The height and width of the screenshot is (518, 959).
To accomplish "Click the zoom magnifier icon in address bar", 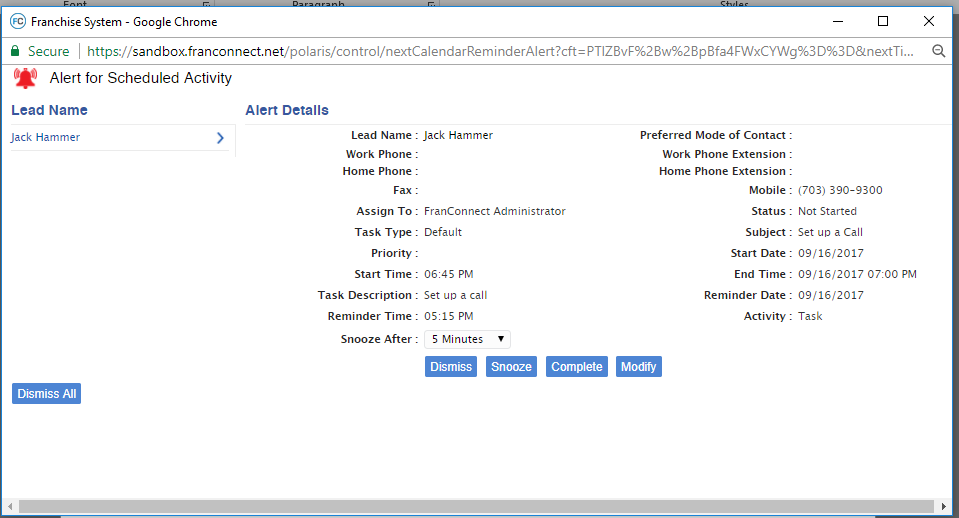I will tap(938, 51).
